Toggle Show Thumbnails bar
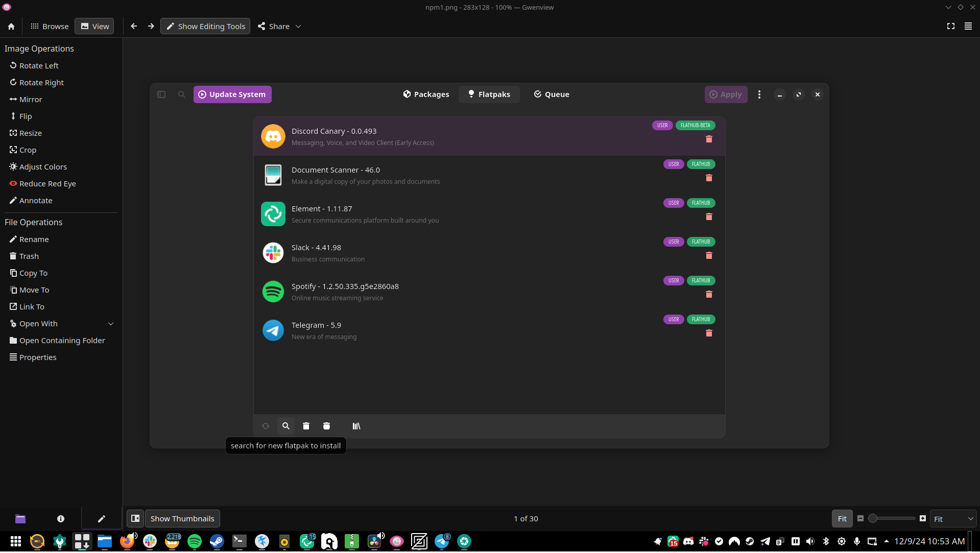This screenshot has width=980, height=553. (x=182, y=519)
